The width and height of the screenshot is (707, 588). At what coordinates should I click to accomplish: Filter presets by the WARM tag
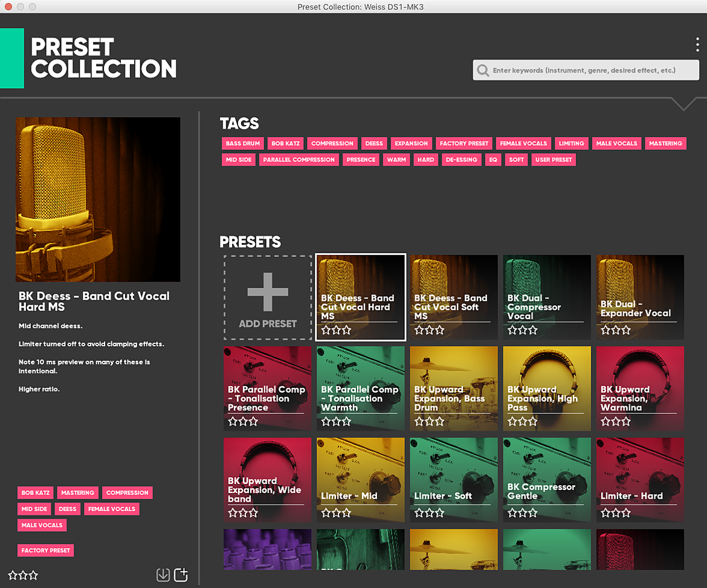point(396,160)
